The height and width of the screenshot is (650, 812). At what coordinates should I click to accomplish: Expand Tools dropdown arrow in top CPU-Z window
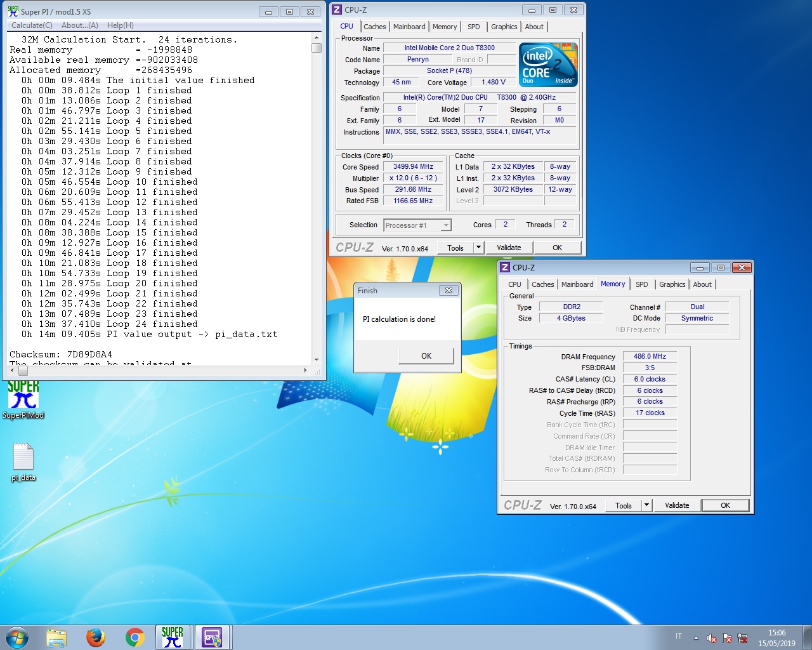click(x=479, y=248)
